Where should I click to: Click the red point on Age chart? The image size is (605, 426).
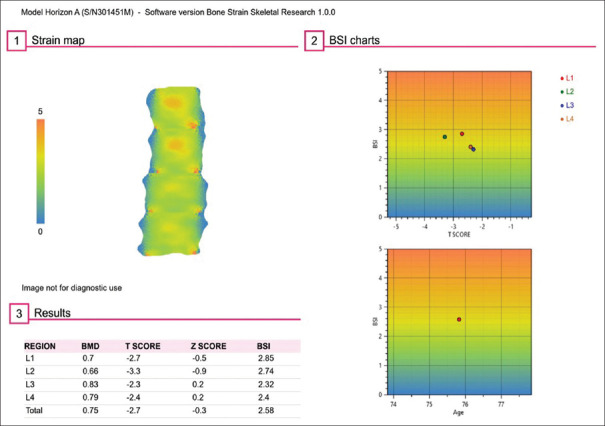pos(459,320)
